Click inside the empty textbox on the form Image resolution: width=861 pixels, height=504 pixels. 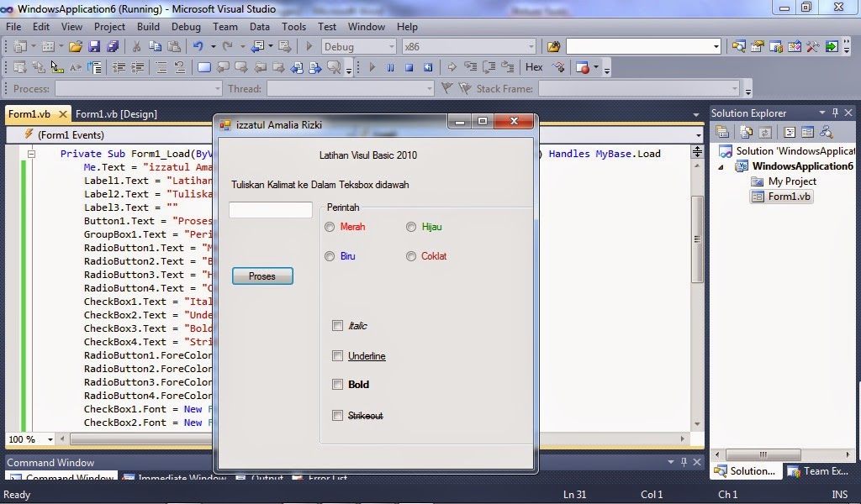coord(269,209)
